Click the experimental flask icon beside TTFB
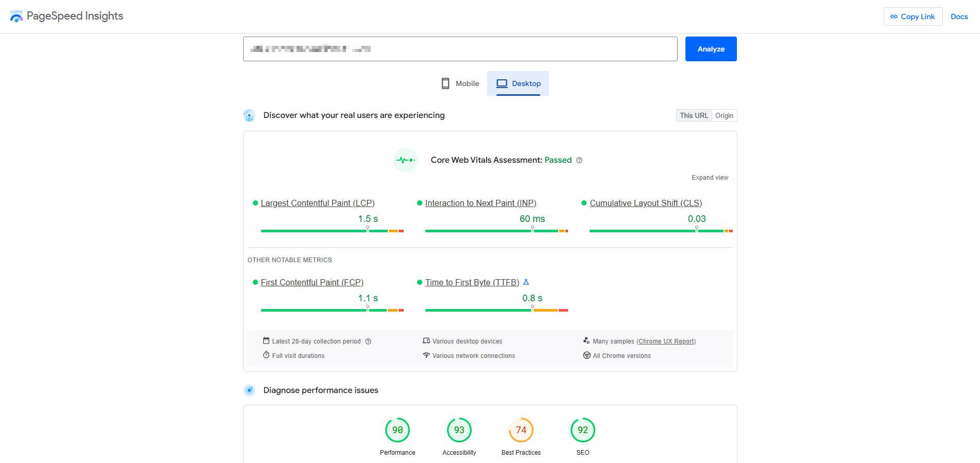 click(x=526, y=282)
